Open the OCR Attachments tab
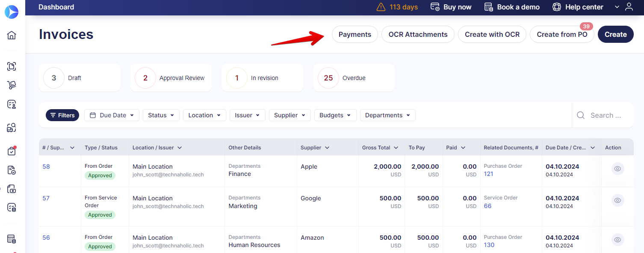 [418, 34]
